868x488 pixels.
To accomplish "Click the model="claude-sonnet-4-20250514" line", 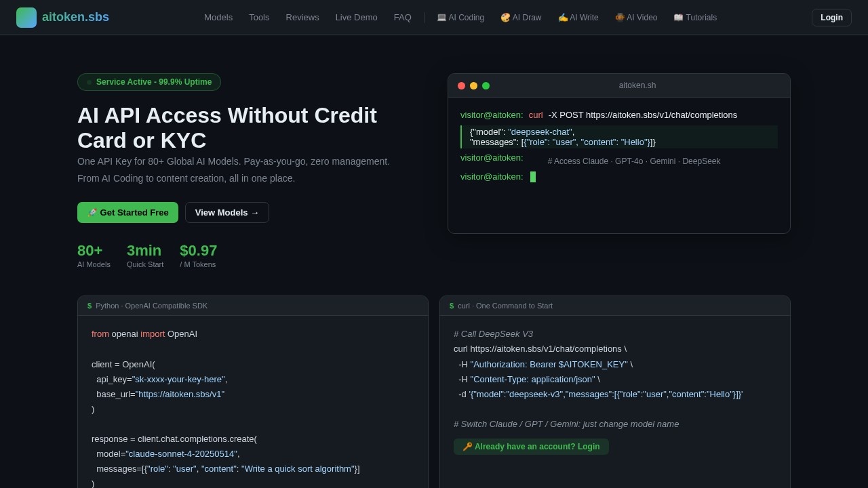I will [x=168, y=454].
